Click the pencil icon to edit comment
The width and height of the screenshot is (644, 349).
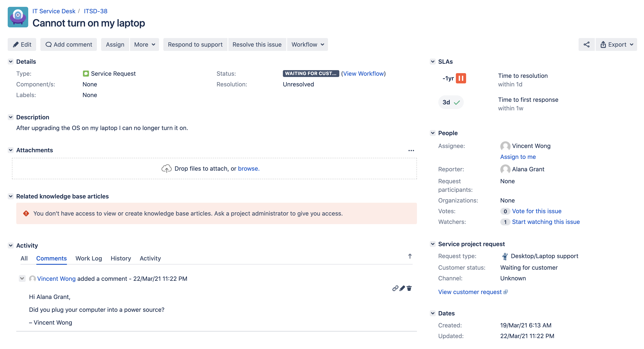point(402,288)
